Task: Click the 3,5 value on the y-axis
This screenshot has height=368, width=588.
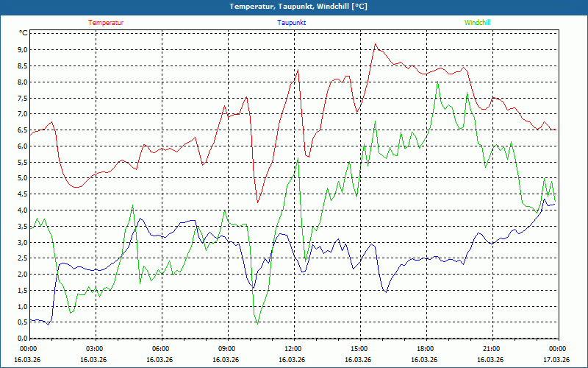Action: [x=22, y=227]
